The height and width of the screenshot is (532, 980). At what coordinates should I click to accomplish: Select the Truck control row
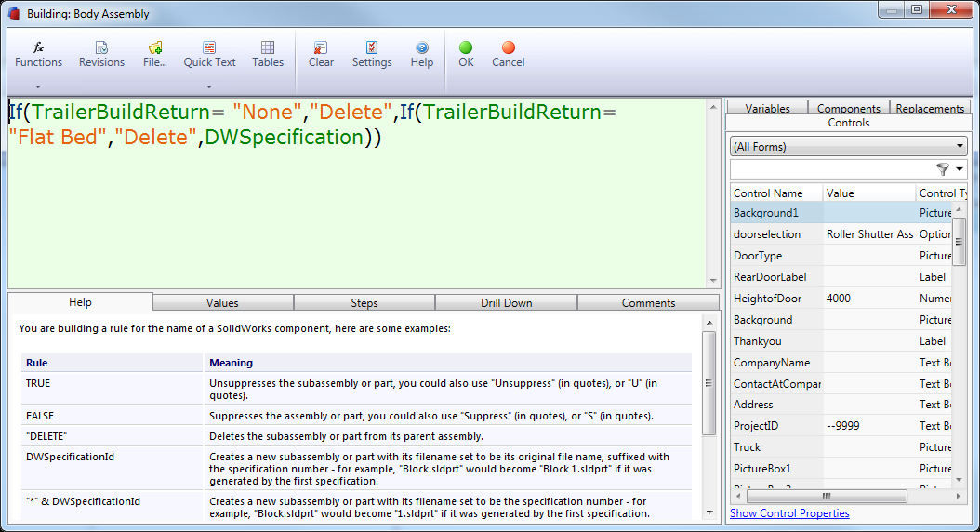(841, 447)
